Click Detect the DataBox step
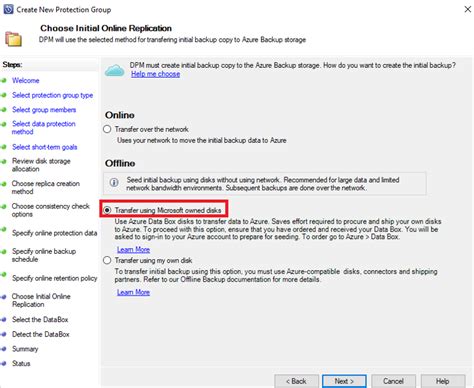Viewport: 474px width, 388px height. click(x=41, y=334)
